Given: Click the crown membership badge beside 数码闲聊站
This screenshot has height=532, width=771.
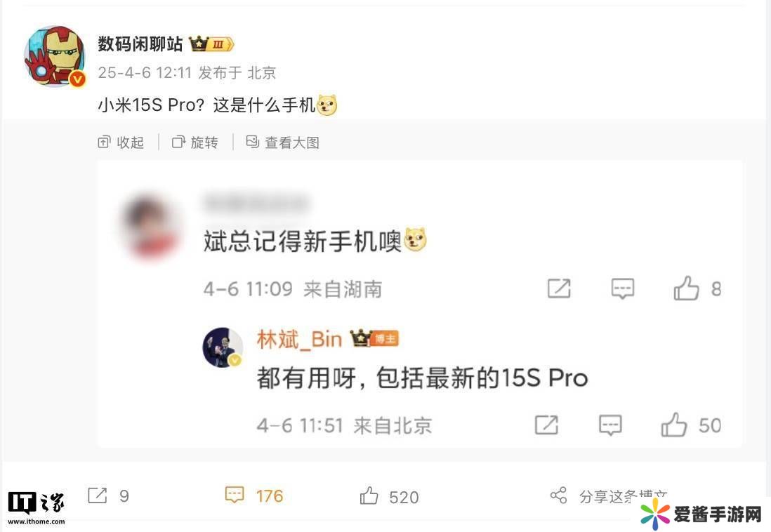Looking at the screenshot, I should [211, 44].
